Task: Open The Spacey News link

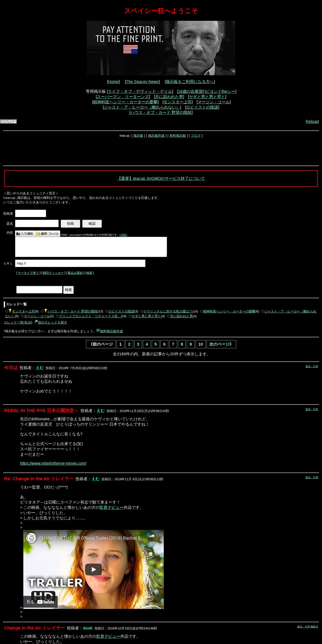Action: tap(142, 82)
